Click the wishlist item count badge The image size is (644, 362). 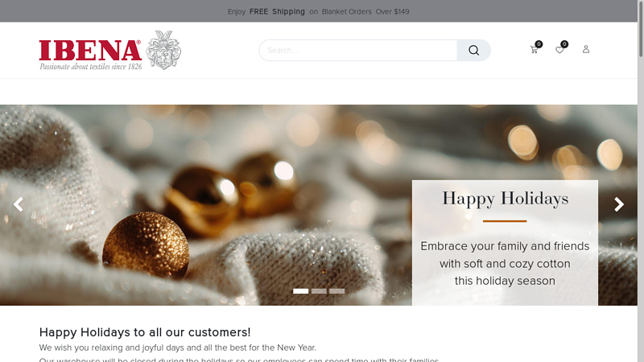[x=565, y=44]
